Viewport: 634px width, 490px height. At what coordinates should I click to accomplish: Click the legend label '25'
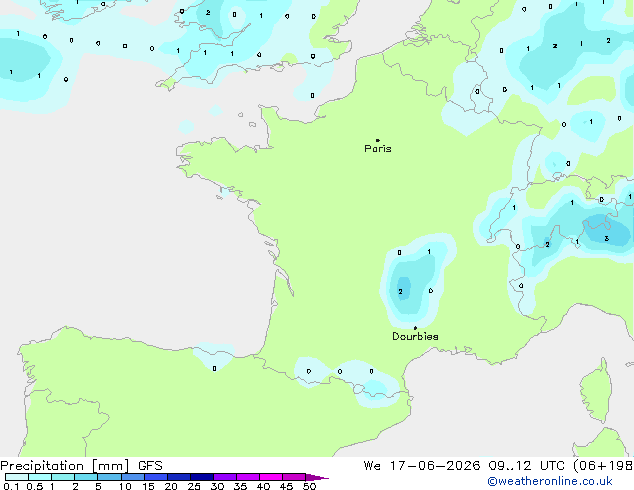(x=194, y=486)
